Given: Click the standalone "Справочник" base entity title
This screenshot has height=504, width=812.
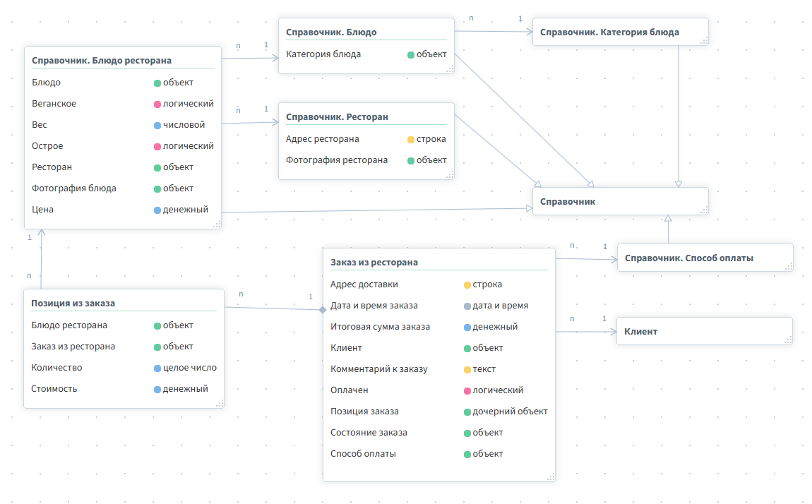Looking at the screenshot, I should coord(568,202).
